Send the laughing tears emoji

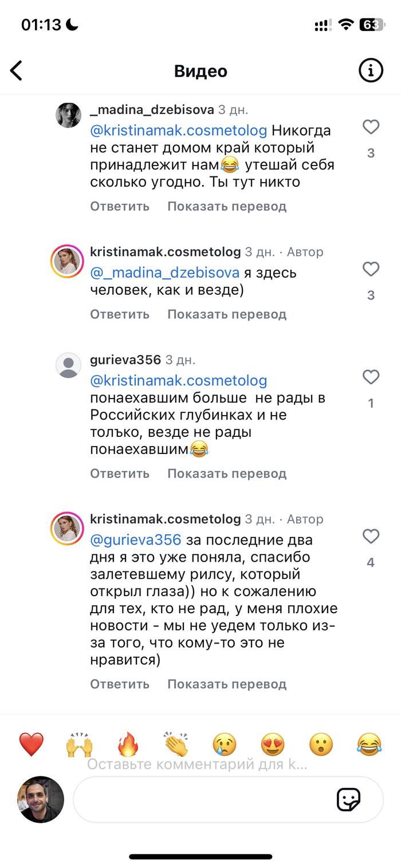tap(369, 744)
